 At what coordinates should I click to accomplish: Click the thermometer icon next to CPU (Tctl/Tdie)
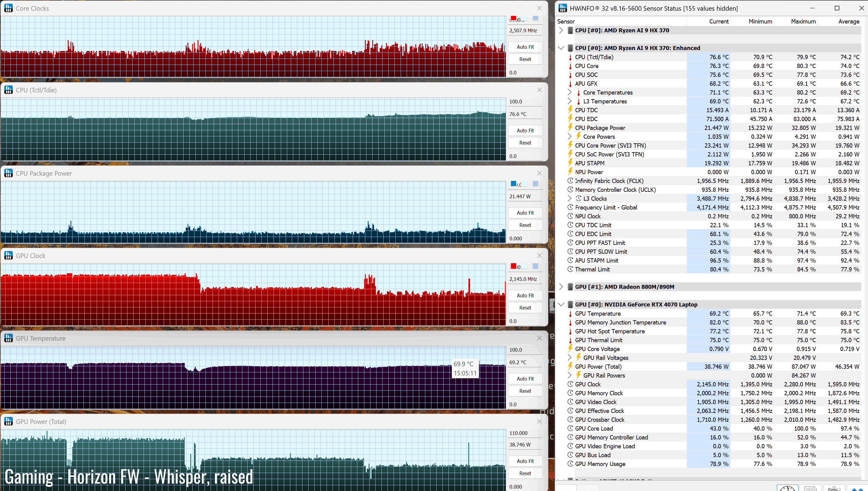[570, 57]
